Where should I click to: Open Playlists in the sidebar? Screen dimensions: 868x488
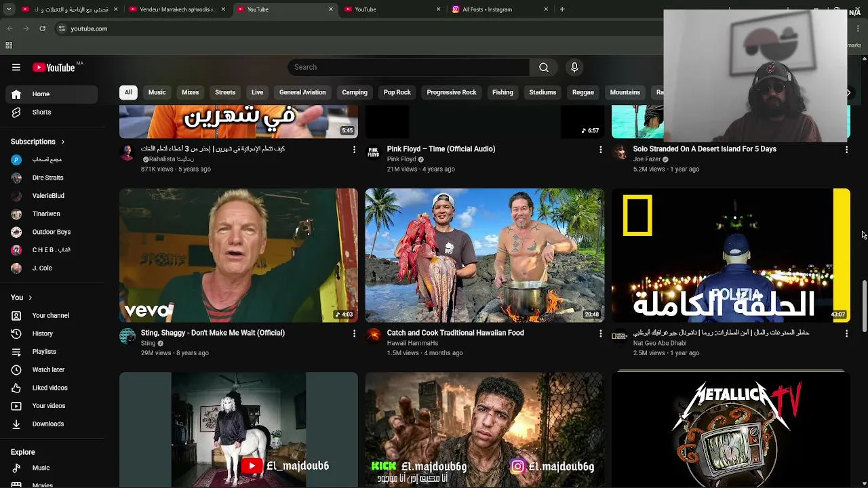coord(52,352)
